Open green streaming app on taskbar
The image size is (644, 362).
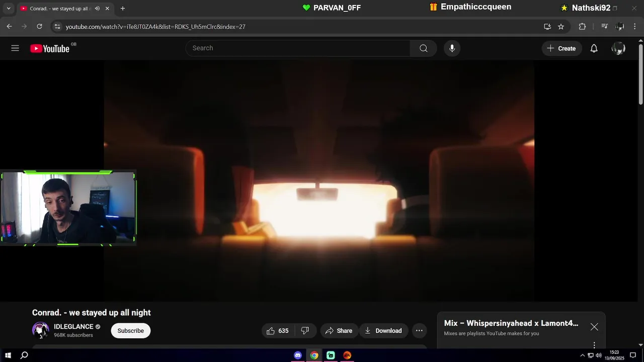click(331, 355)
